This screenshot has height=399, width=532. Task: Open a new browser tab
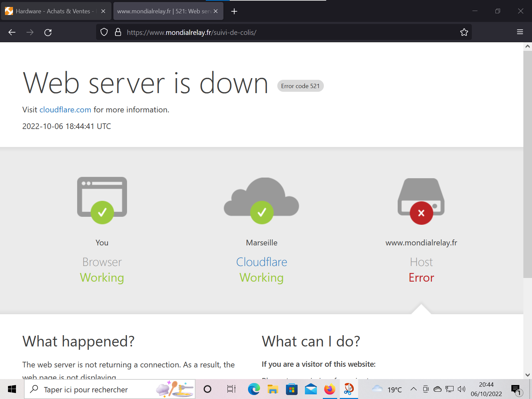[234, 11]
